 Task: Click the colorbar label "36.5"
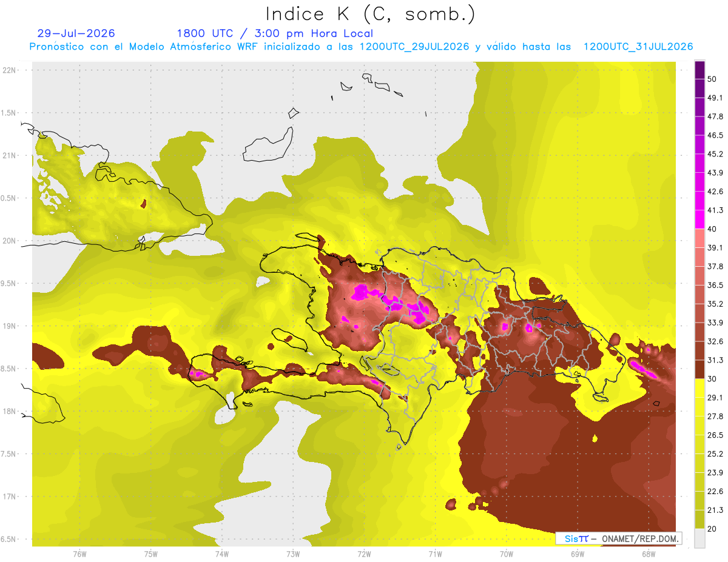click(x=716, y=285)
